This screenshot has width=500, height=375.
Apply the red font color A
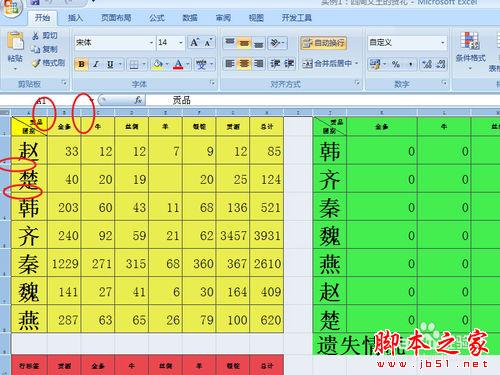pyautogui.click(x=178, y=64)
